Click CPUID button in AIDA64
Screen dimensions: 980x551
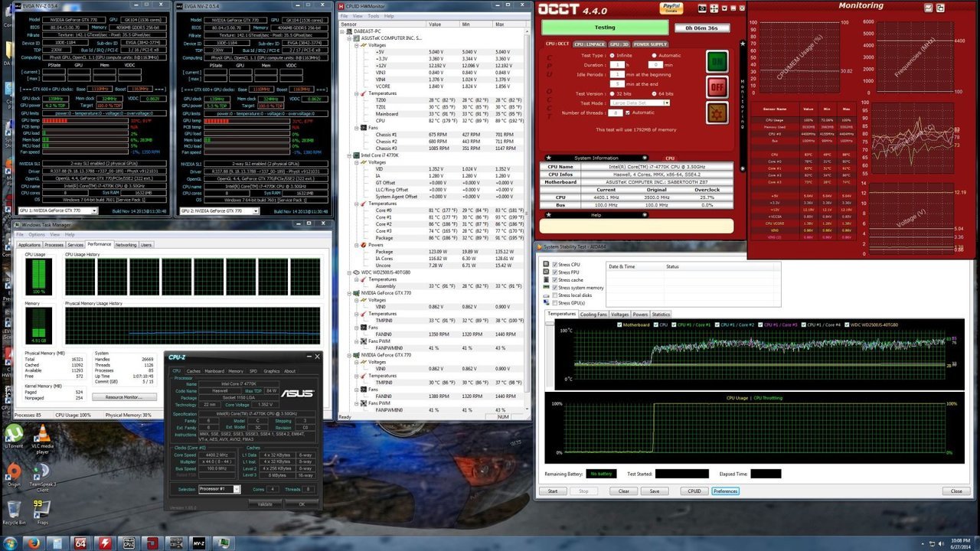coord(694,491)
